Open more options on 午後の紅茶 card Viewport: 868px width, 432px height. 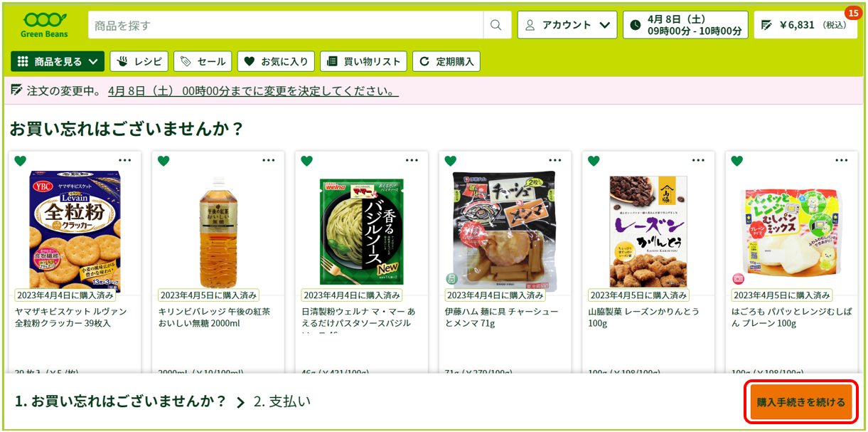coord(269,160)
